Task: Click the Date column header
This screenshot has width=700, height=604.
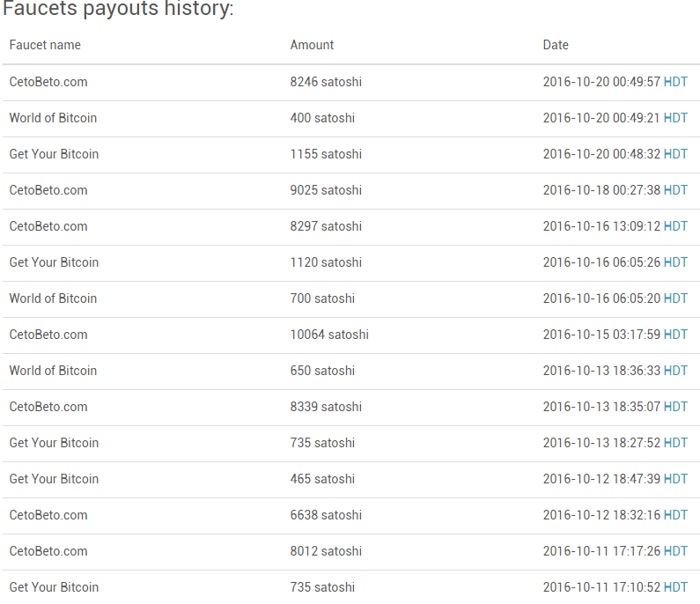Action: coord(556,45)
